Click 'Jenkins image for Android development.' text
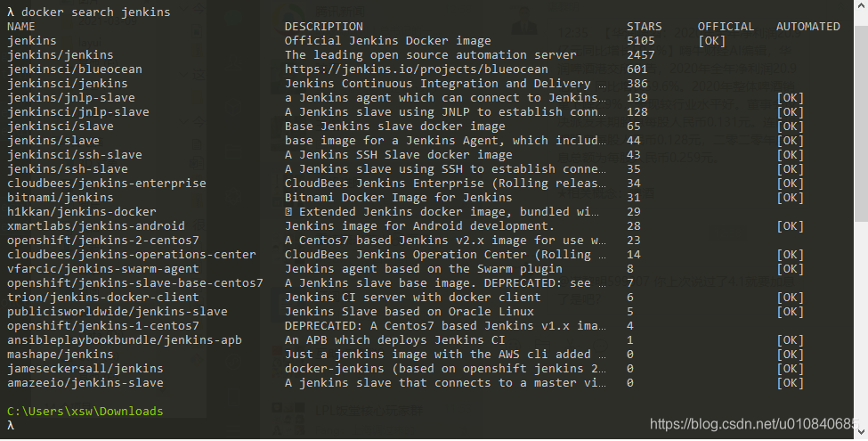 tap(419, 226)
